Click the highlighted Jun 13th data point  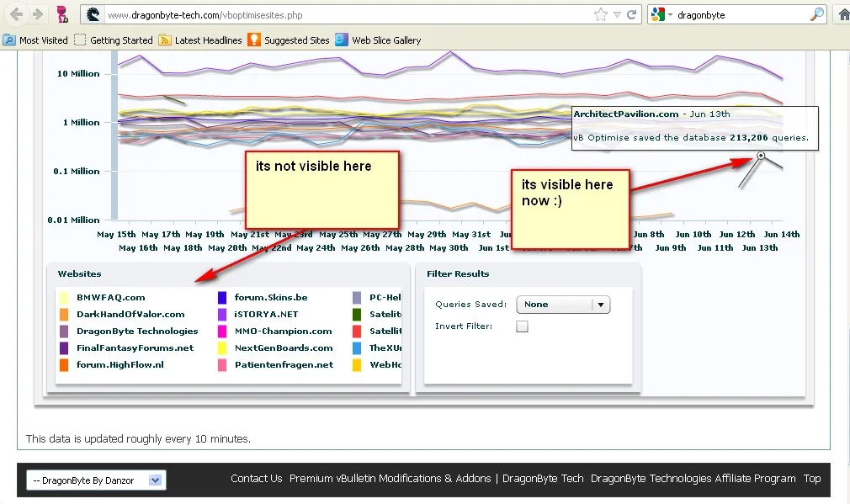click(761, 156)
